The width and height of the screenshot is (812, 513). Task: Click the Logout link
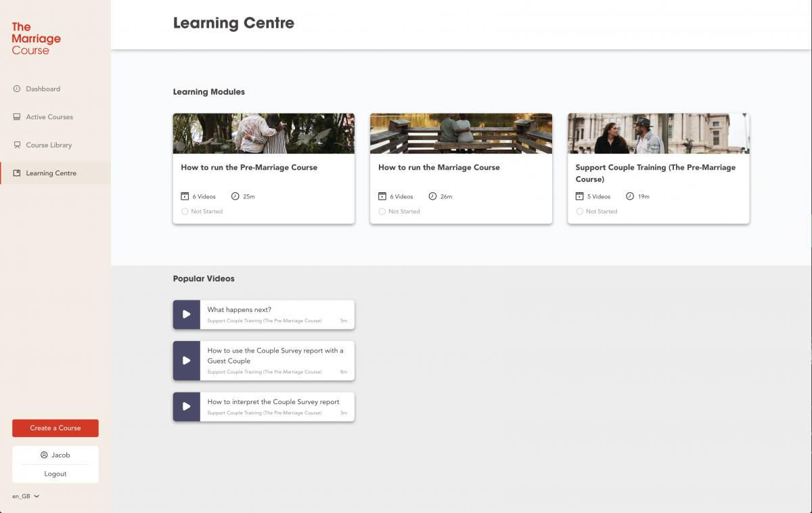(x=55, y=474)
